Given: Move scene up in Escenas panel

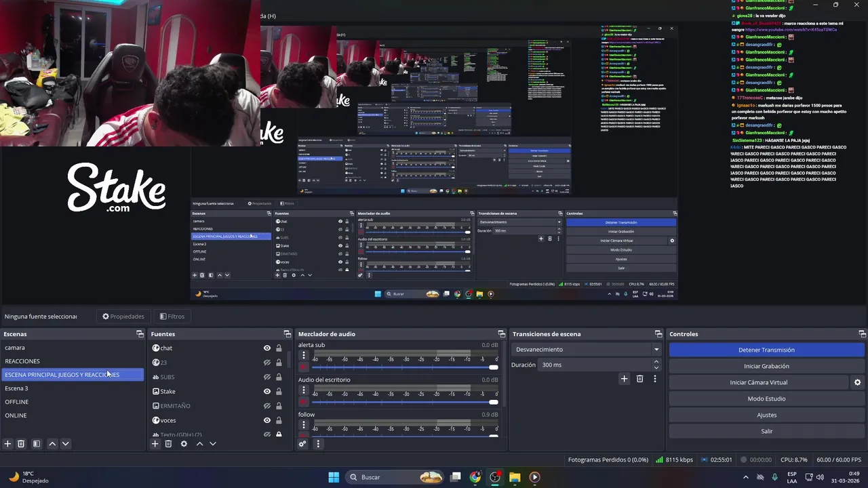Looking at the screenshot, I should tap(52, 444).
